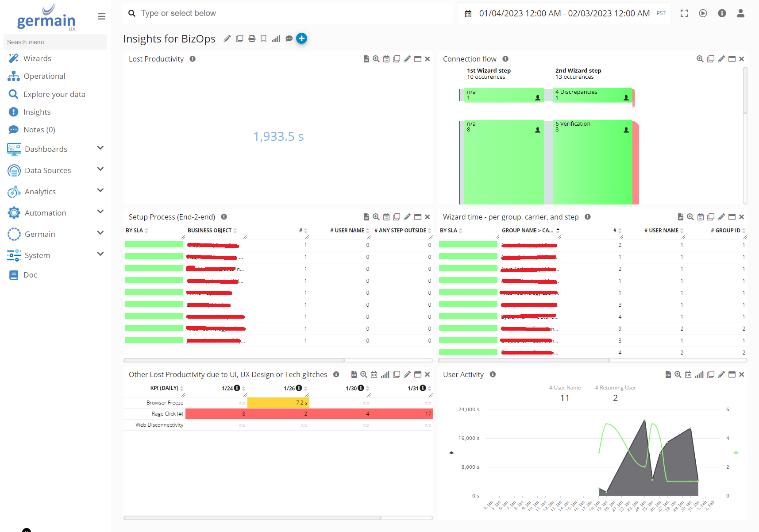The image size is (759, 532).
Task: Add a new widget with the blue plus button
Action: 301,39
